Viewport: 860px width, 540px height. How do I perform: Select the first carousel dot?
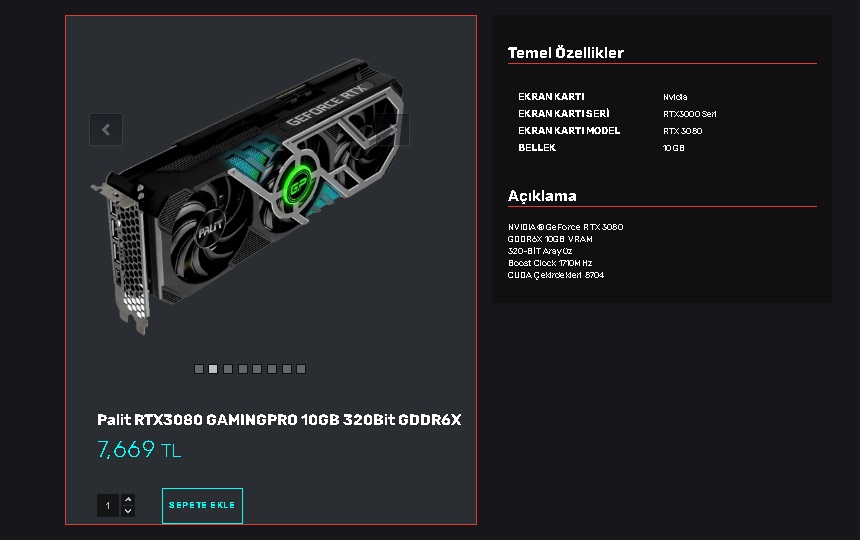[199, 369]
